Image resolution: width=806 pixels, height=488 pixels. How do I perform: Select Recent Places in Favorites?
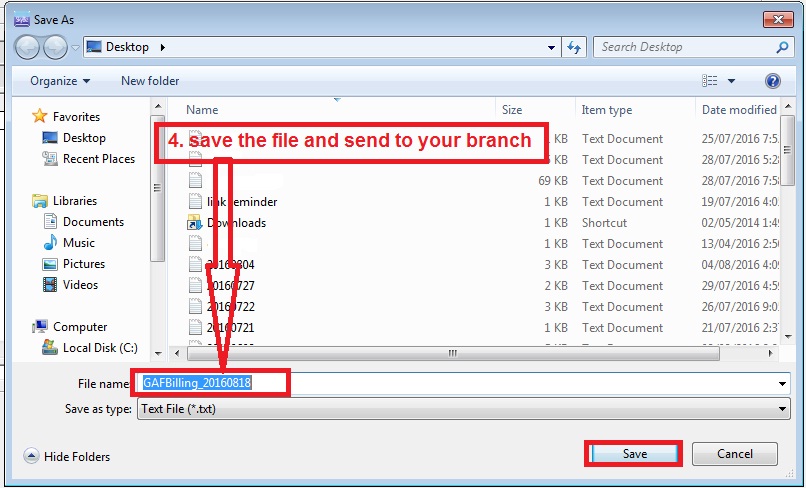tap(98, 159)
